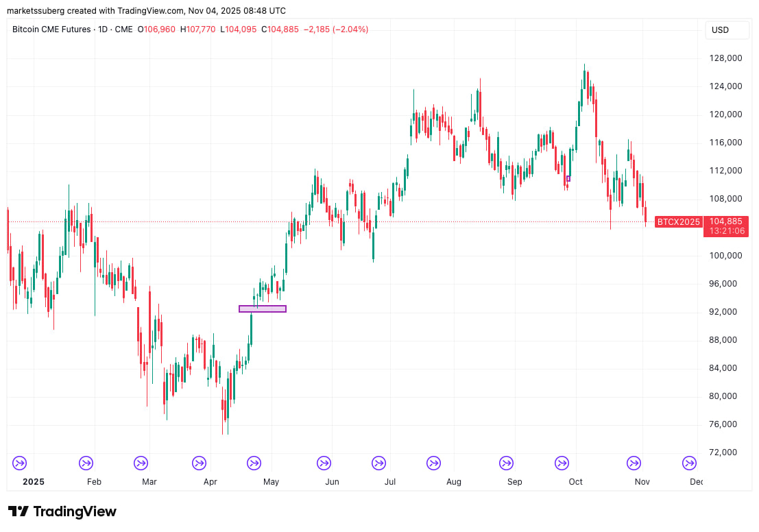Click the rollover icon nearest Nov label
759x532 pixels.
point(634,463)
